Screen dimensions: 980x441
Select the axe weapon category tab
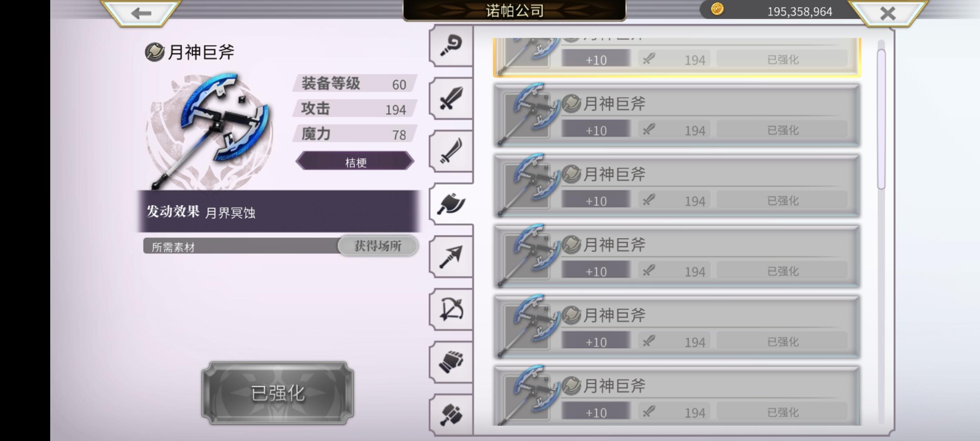tap(451, 203)
